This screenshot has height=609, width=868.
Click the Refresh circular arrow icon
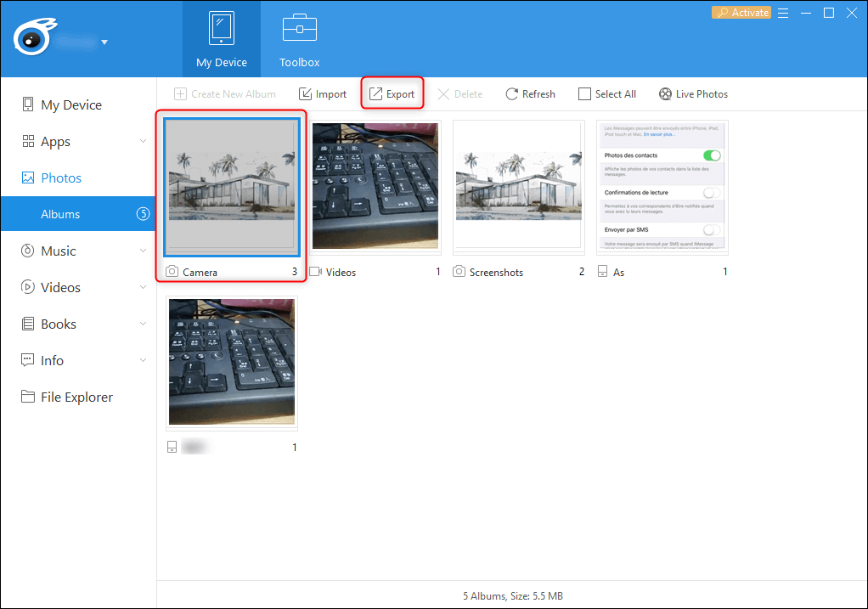point(512,94)
